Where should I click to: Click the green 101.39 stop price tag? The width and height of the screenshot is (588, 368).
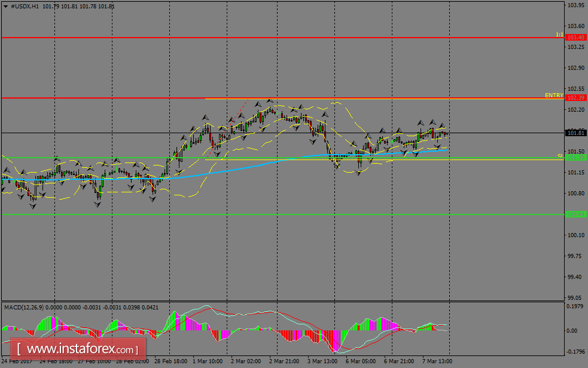pos(576,158)
